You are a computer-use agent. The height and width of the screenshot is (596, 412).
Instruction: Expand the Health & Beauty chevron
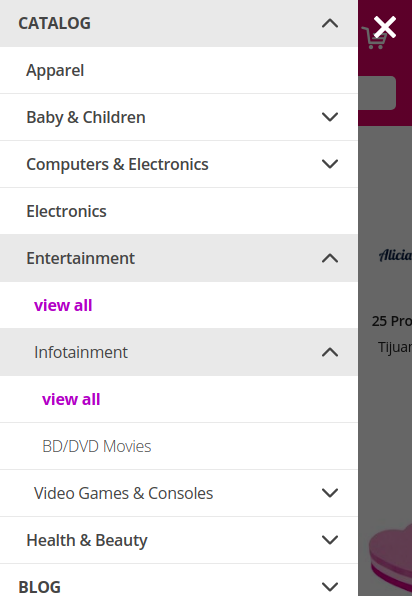point(330,540)
